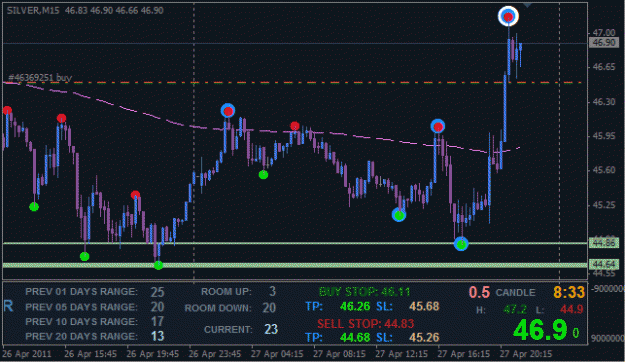
Task: Click the blue-ringed red dot near 26 Apr 23:45
Action: coord(228,111)
